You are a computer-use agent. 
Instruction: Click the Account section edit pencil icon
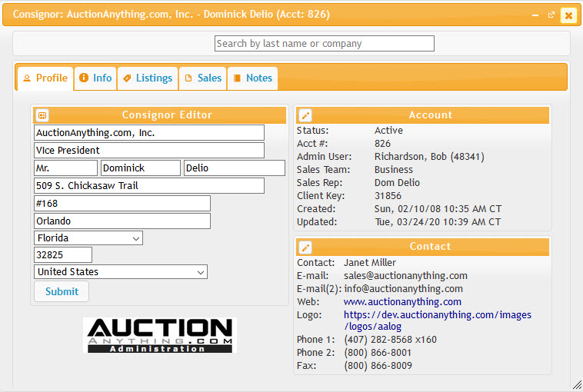(x=305, y=115)
